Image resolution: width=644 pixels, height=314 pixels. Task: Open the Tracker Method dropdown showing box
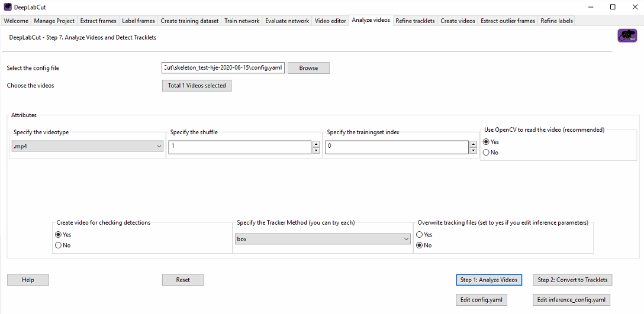[323, 239]
